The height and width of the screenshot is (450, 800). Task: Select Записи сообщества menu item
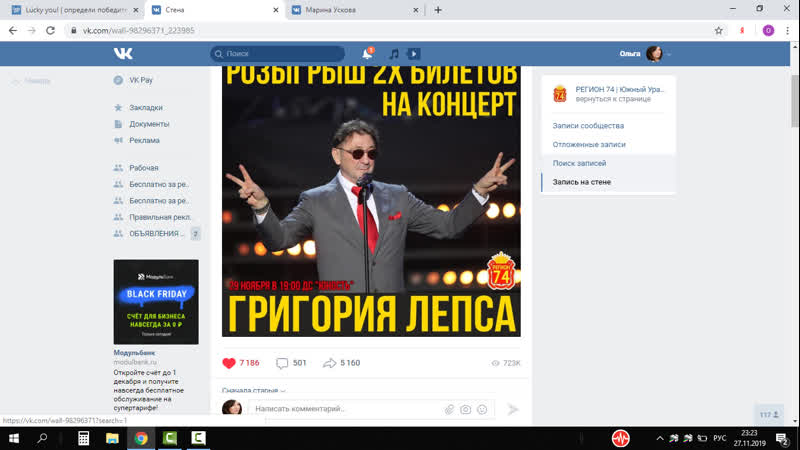tap(588, 126)
